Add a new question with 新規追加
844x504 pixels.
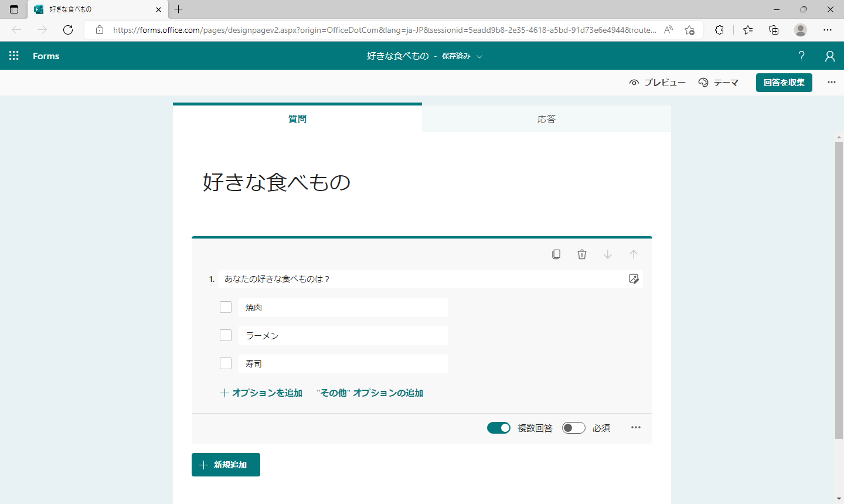(226, 465)
